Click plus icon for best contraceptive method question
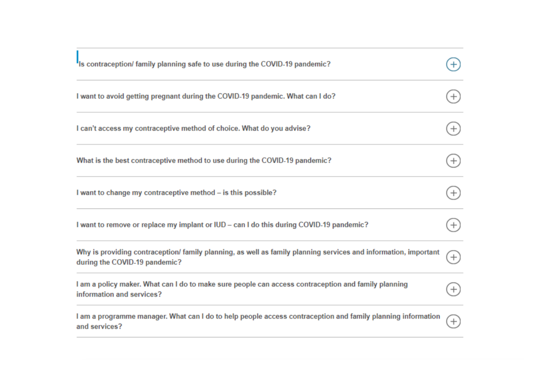548x392 pixels. (x=453, y=161)
